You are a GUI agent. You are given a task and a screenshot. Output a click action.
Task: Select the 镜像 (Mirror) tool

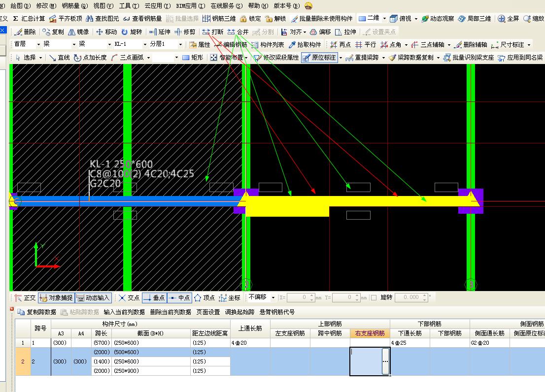pyautogui.click(x=78, y=32)
